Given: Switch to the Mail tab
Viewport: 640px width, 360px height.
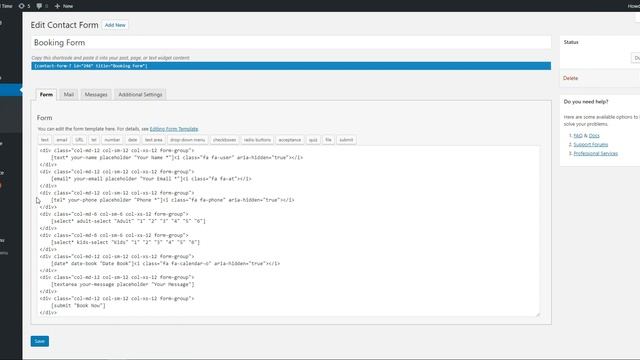Looking at the screenshot, I should 69,94.
